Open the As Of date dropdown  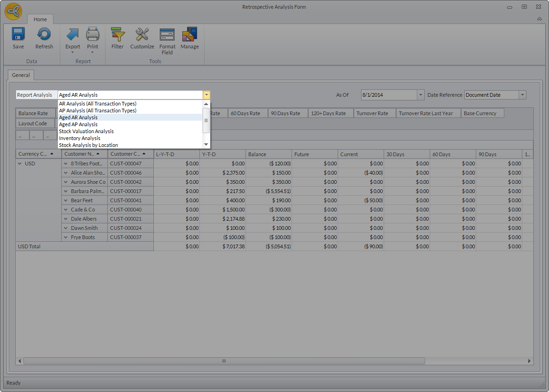point(420,95)
